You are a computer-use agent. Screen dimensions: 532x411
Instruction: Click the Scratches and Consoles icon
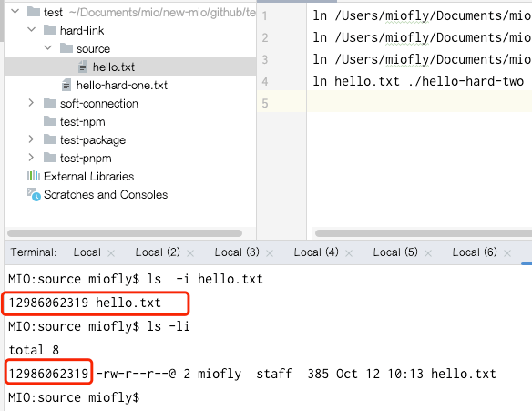(x=34, y=194)
